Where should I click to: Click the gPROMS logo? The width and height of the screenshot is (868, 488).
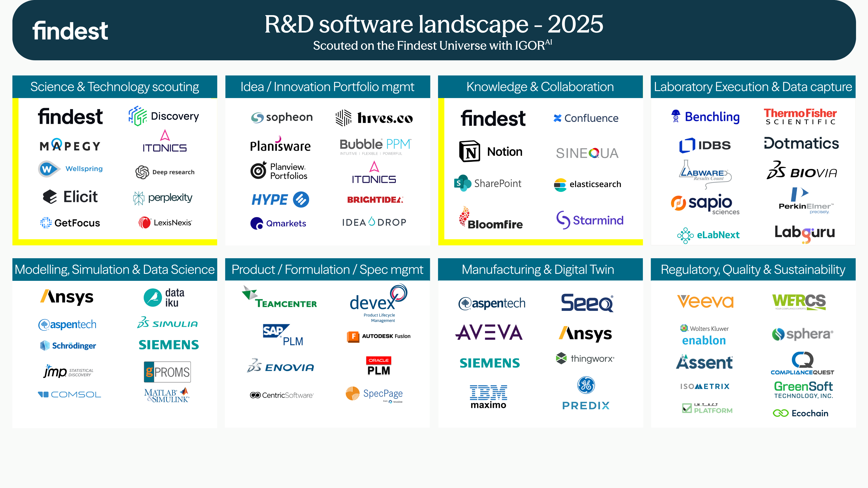(x=167, y=372)
